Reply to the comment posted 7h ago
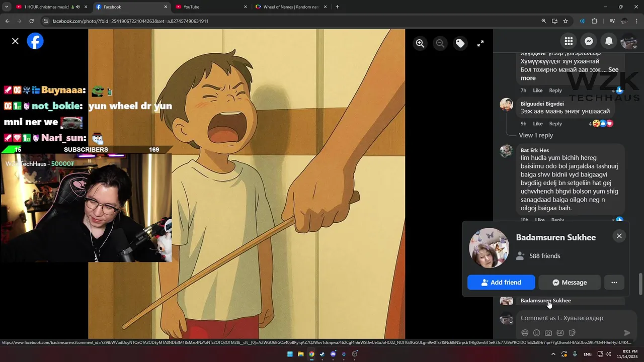Viewport: 644px width, 362px height. point(555,90)
